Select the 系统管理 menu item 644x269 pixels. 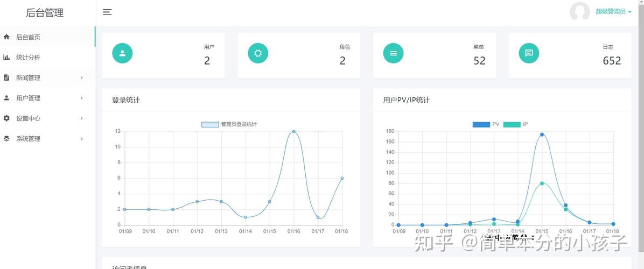(x=47, y=139)
